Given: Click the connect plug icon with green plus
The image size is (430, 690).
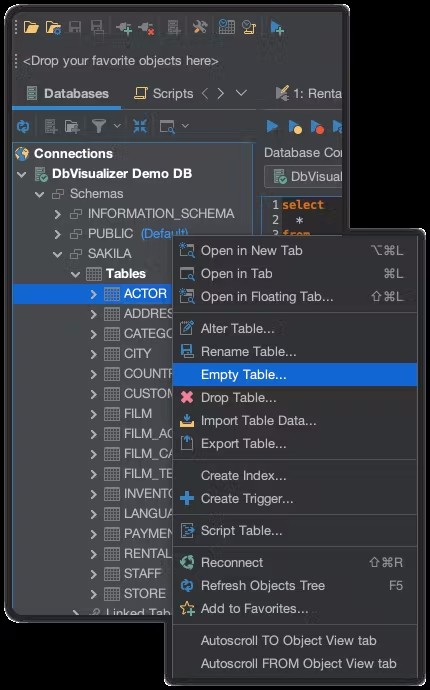Looking at the screenshot, I should [x=124, y=28].
